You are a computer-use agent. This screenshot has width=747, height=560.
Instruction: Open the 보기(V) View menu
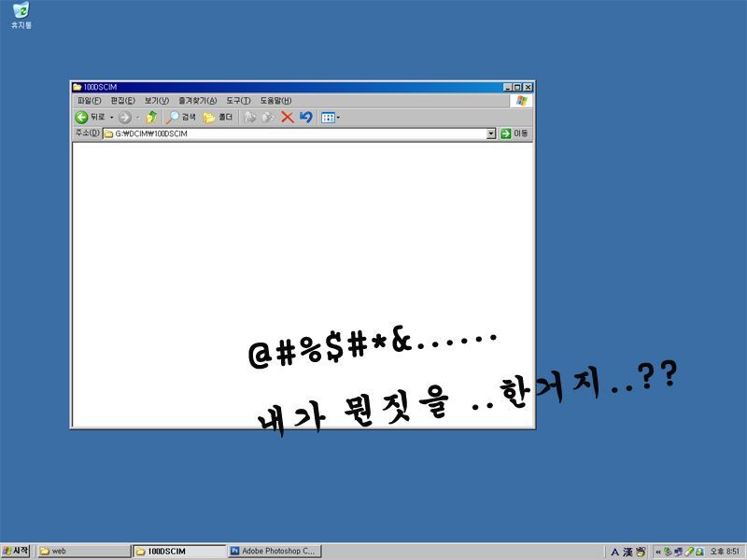pos(157,101)
